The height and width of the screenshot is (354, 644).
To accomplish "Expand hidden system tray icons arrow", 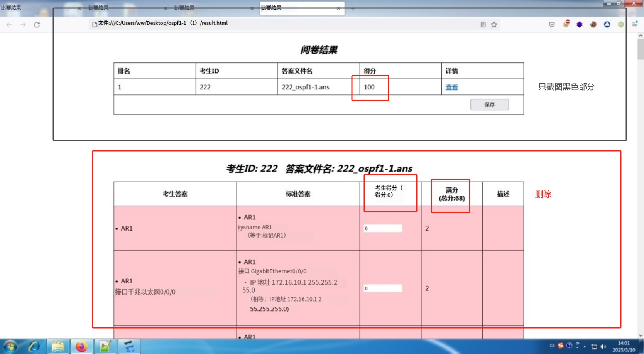I will point(585,346).
